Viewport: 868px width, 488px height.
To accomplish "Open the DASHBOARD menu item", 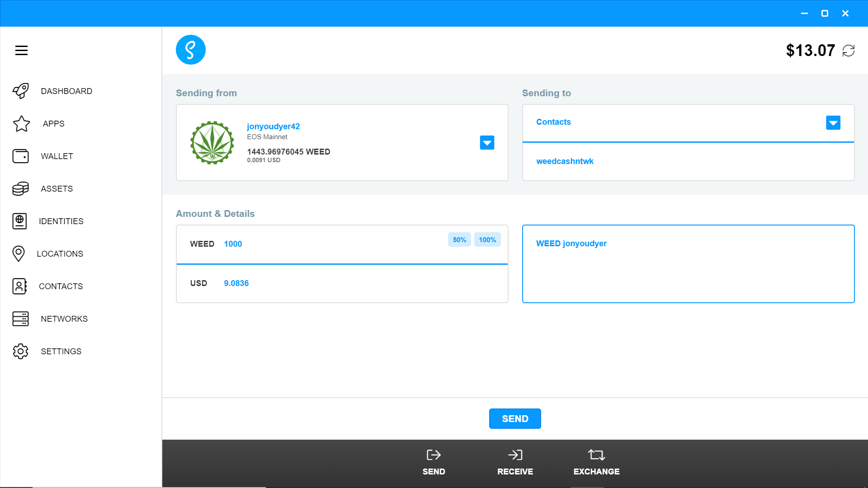I will tap(66, 91).
